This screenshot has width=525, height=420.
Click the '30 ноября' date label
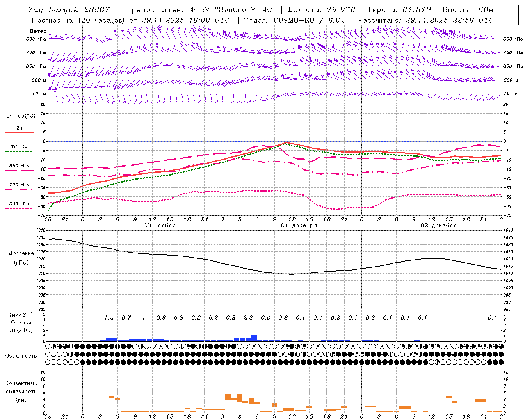click(x=160, y=226)
